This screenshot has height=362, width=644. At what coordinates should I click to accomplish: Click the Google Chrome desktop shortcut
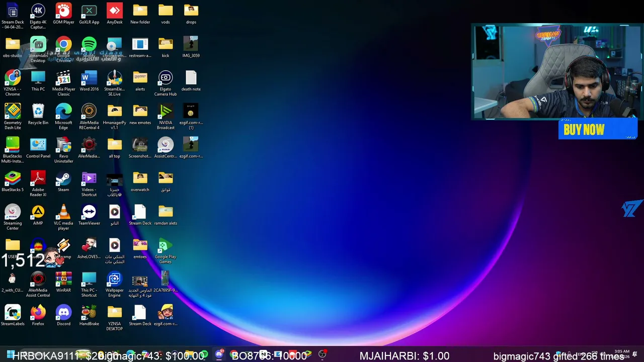point(63,49)
